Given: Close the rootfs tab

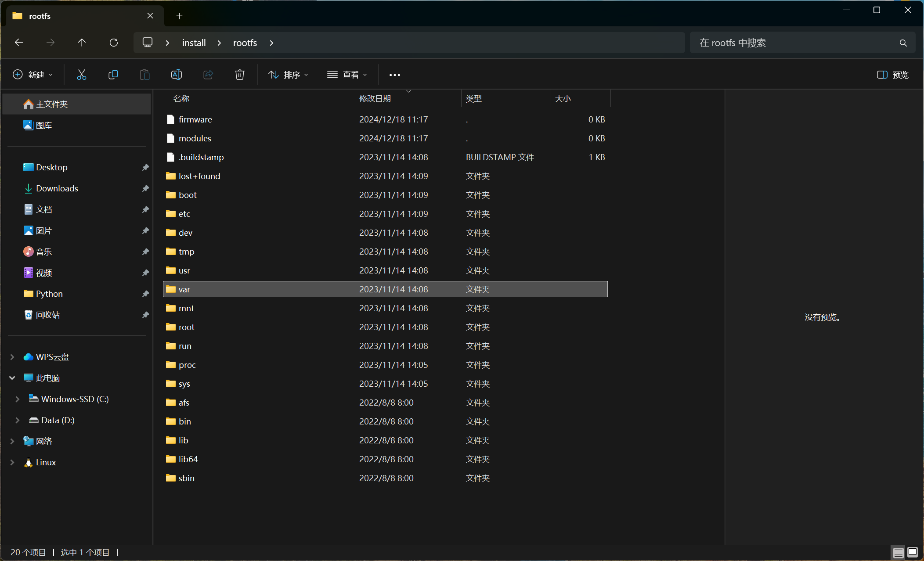Looking at the screenshot, I should pyautogui.click(x=150, y=16).
